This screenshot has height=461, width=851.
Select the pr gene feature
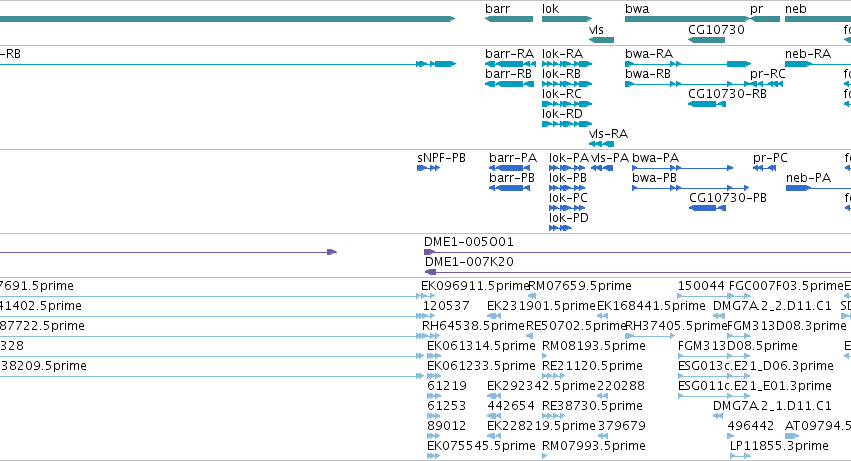click(x=765, y=19)
